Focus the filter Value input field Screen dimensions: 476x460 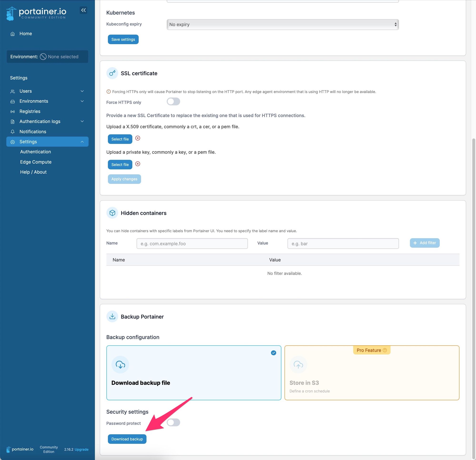[x=343, y=243]
